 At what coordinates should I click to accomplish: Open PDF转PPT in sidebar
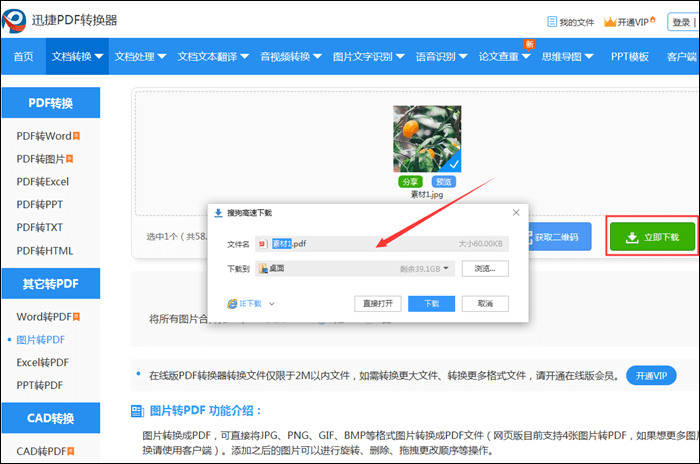point(39,204)
